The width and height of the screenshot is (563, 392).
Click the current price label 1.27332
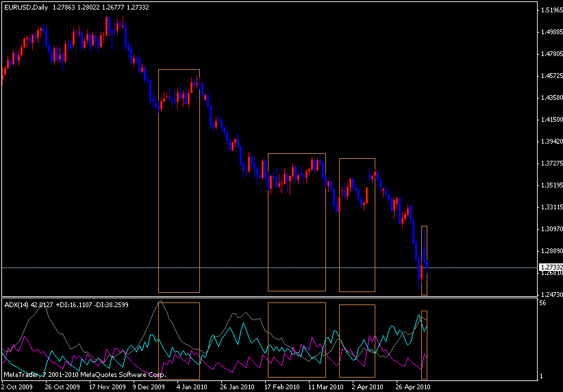551,267
